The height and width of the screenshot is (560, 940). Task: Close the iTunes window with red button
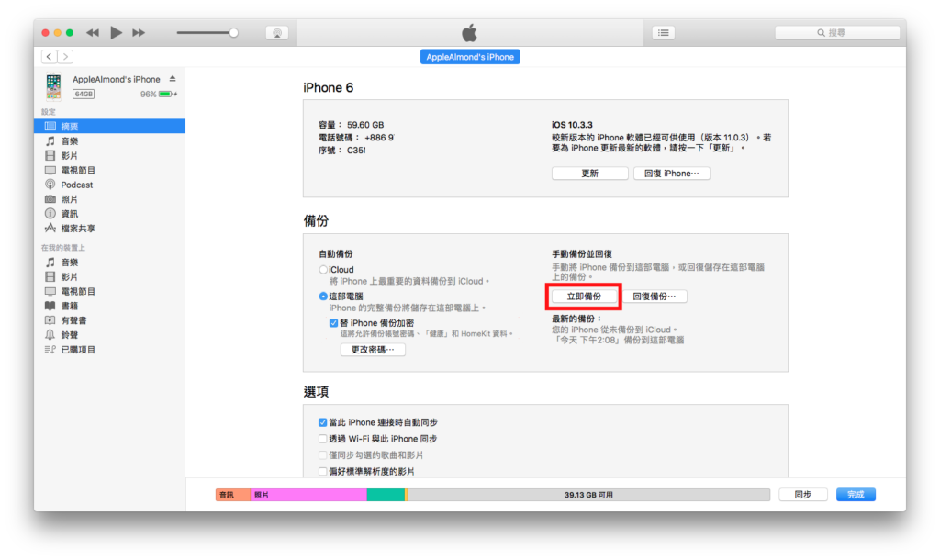[x=46, y=33]
